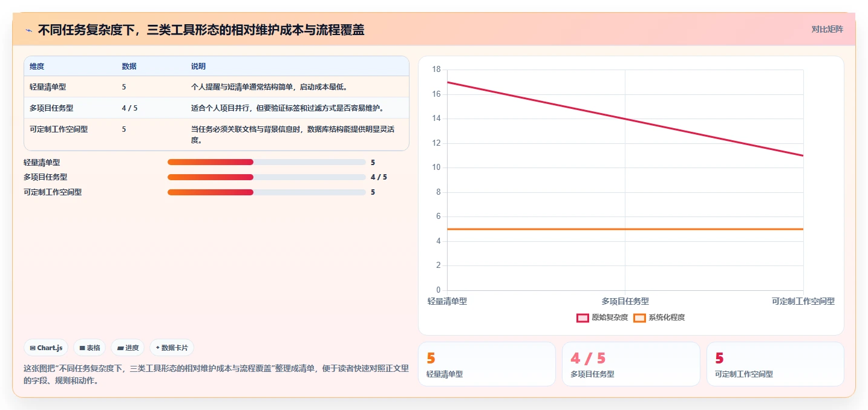This screenshot has height=410, width=868.
Task: Click the 表格 tag chip
Action: coord(90,348)
